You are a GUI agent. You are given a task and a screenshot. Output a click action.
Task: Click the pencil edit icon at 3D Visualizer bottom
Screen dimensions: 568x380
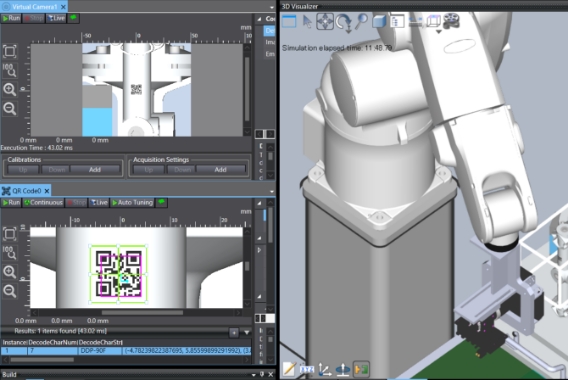(x=289, y=369)
